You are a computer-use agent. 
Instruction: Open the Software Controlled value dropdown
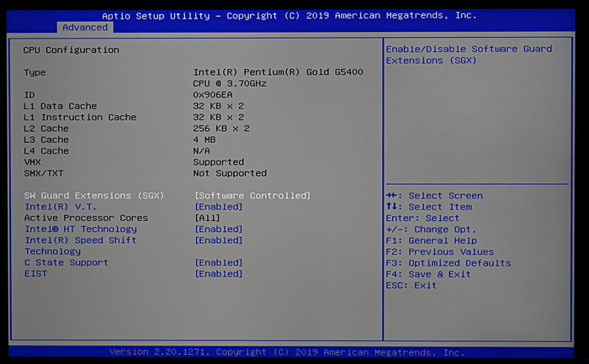[252, 196]
